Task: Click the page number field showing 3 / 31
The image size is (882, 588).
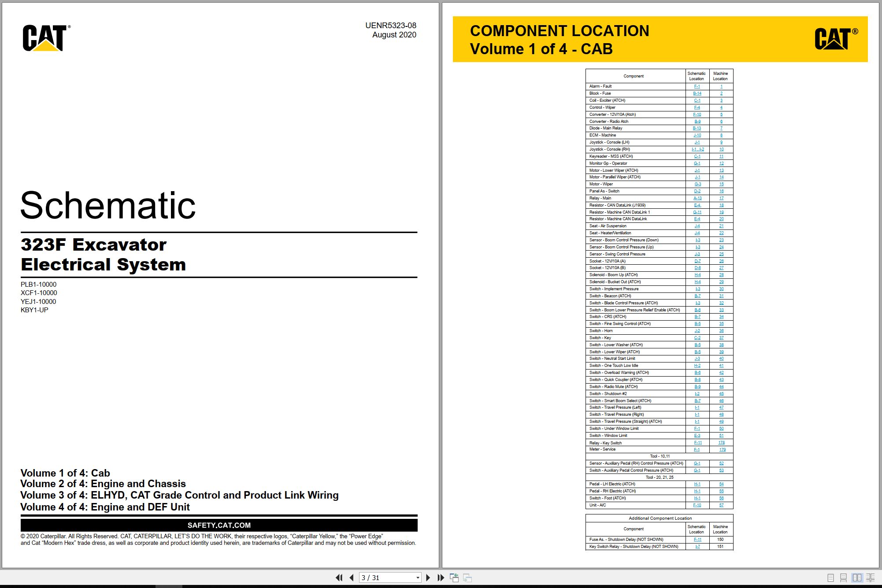Action: pos(387,578)
